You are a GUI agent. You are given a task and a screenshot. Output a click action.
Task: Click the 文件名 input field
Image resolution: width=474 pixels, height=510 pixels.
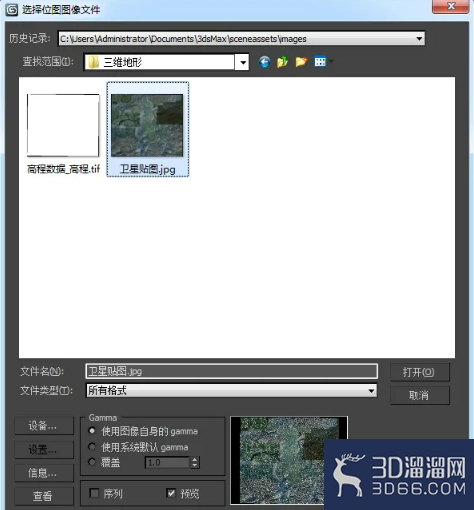click(232, 371)
